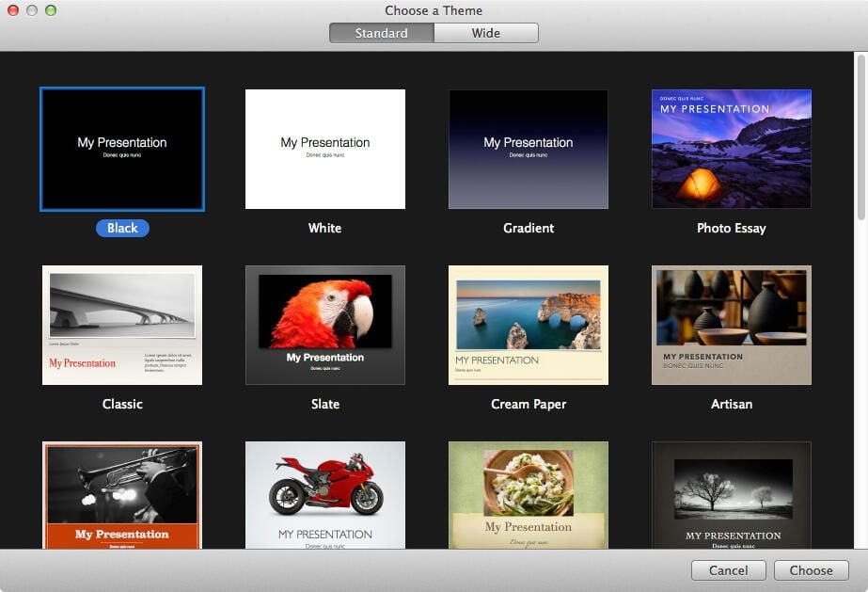868x592 pixels.
Task: Click the vertical scrollbar thumb
Action: pyautogui.click(x=860, y=136)
